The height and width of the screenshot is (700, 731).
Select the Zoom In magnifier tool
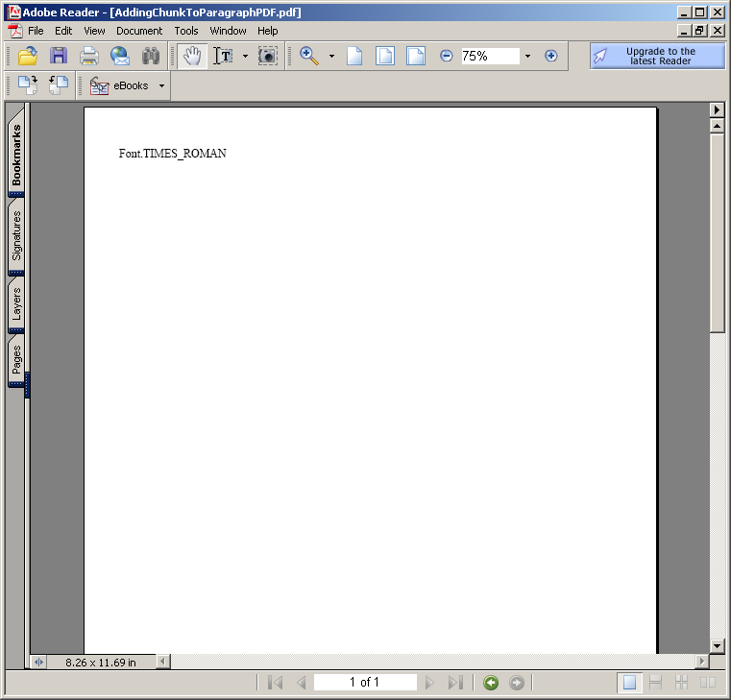point(309,56)
